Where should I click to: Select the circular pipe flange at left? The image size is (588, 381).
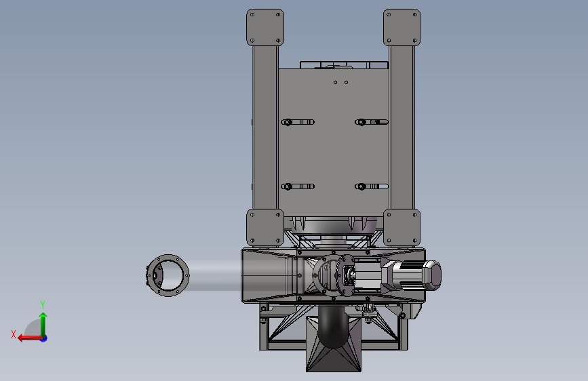point(168,275)
